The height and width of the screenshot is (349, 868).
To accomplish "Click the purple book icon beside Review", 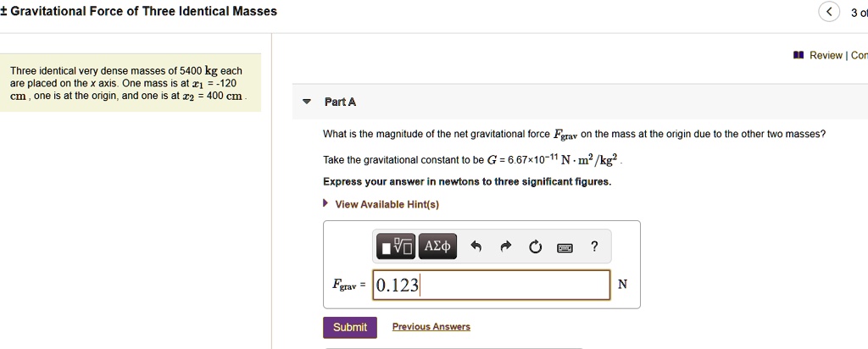I will tap(798, 56).
